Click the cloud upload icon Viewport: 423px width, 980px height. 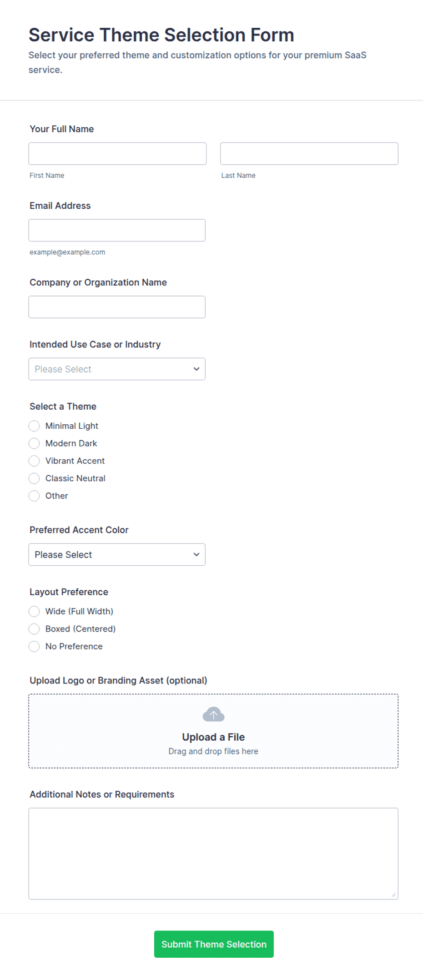pyautogui.click(x=213, y=714)
